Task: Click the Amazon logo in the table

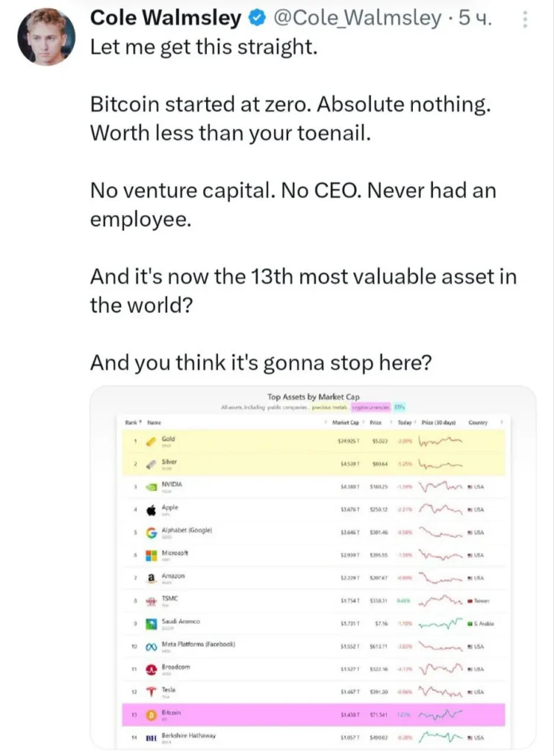Action: click(151, 578)
